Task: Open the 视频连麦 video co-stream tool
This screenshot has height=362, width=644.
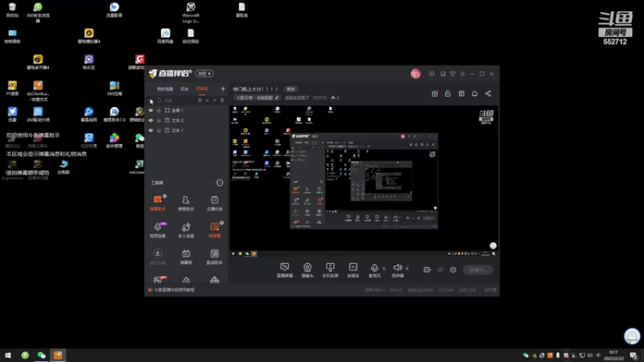Action: click(157, 230)
